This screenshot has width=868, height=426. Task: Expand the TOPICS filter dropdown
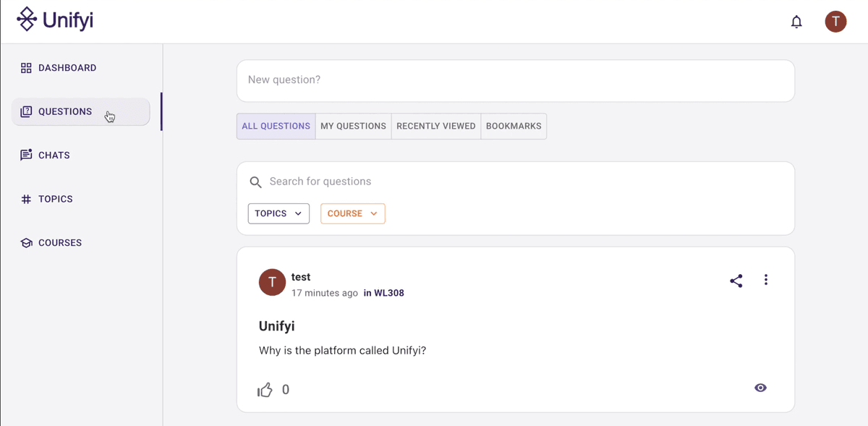(x=278, y=213)
